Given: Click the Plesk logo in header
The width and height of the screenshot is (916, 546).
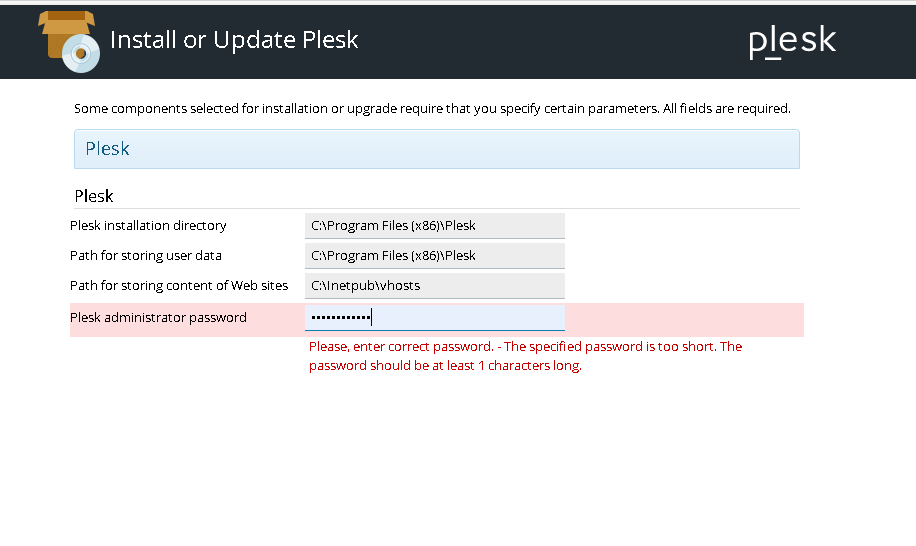Looking at the screenshot, I should pyautogui.click(x=792, y=41).
